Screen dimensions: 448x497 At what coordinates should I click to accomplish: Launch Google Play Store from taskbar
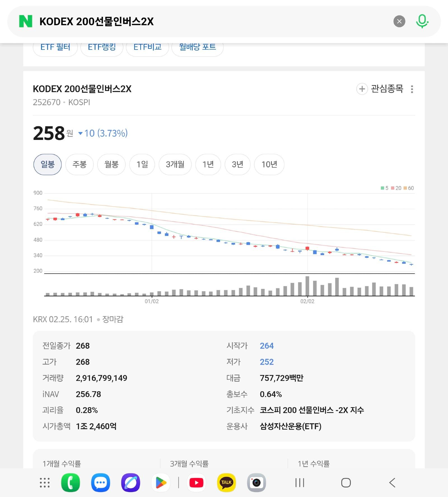click(160, 483)
